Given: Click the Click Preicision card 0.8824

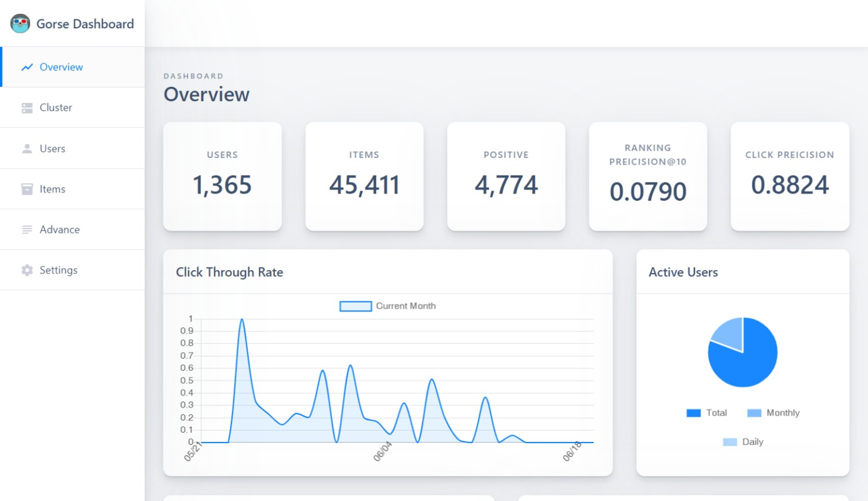Looking at the screenshot, I should click(790, 176).
